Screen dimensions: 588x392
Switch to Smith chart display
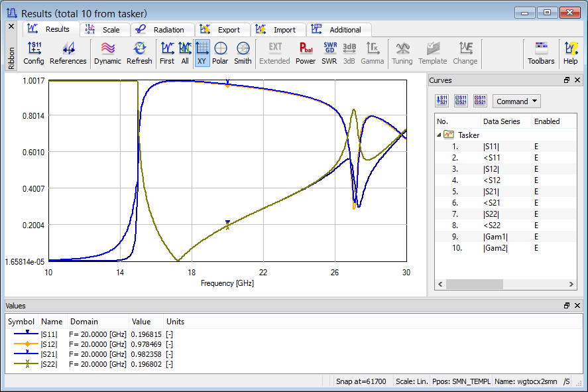[x=243, y=53]
